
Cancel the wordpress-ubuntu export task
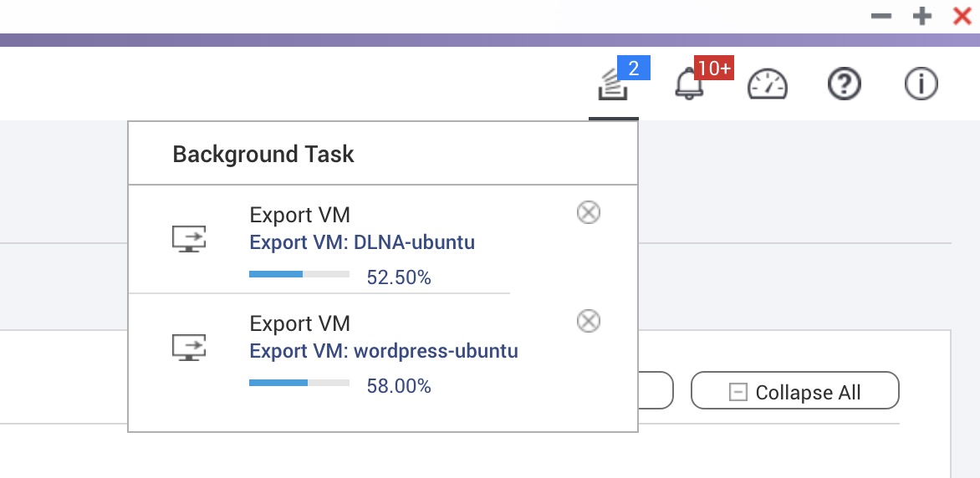click(588, 321)
